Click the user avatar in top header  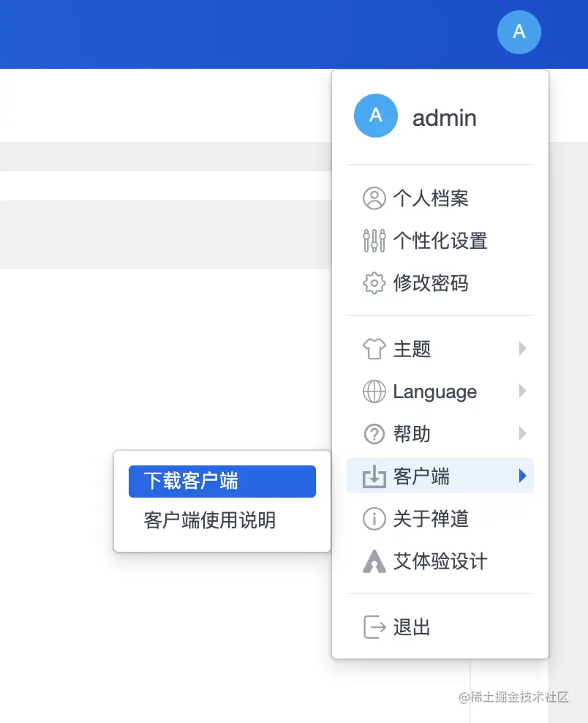tap(519, 32)
